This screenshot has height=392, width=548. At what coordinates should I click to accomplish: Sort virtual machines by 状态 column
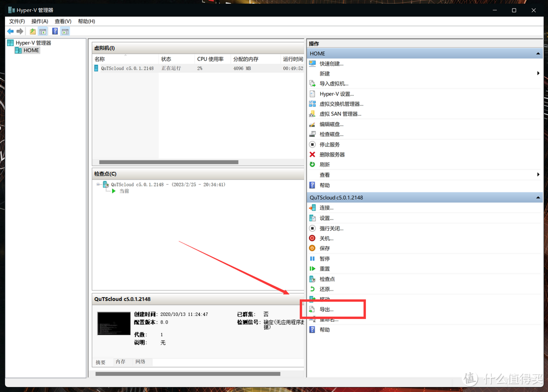177,59
